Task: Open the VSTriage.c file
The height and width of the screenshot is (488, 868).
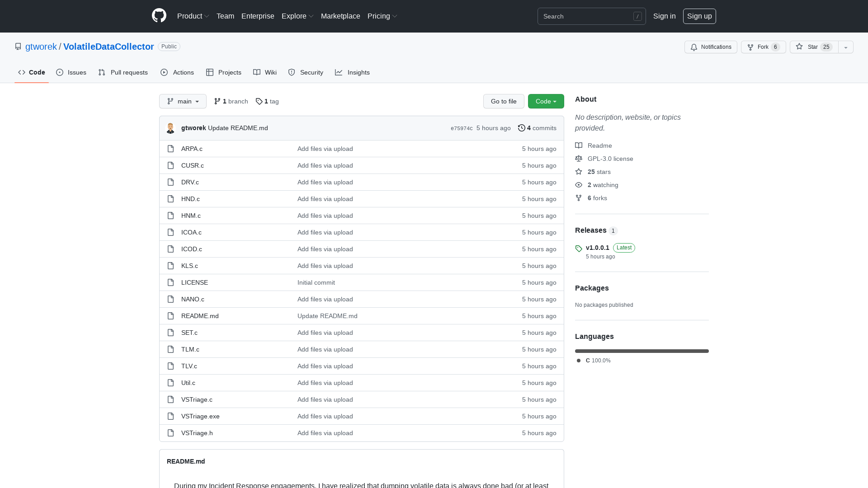Action: [x=197, y=399]
